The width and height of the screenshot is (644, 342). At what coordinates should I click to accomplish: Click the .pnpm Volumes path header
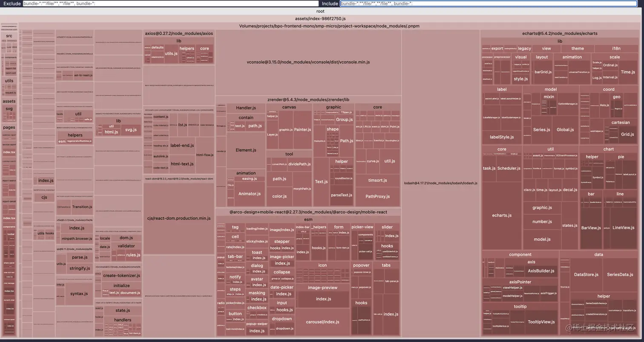[329, 26]
